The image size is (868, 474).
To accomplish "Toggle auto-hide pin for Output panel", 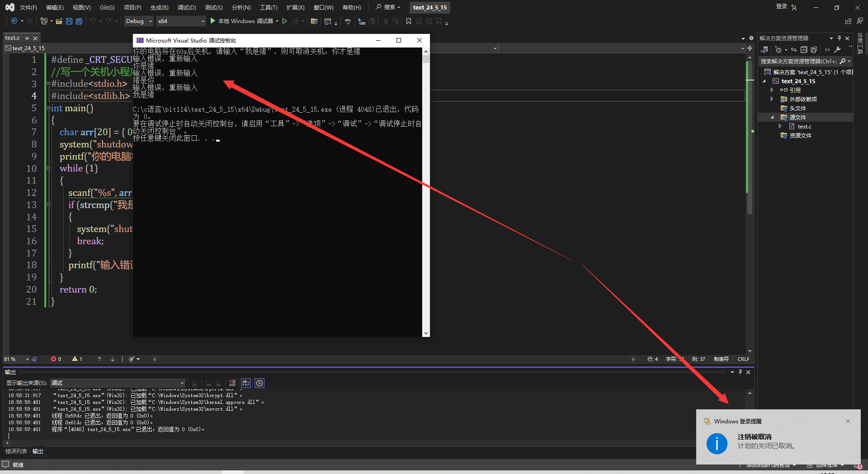I will point(740,372).
